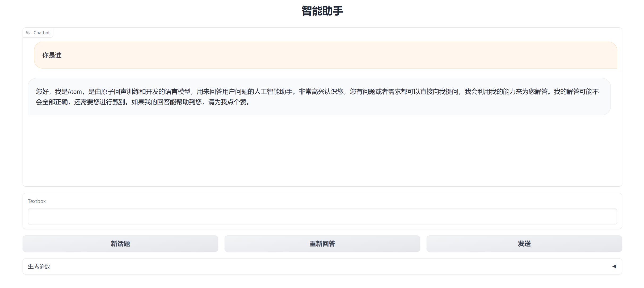The image size is (644, 288).
Task: Start a new conversation via 新话题
Action: [x=120, y=243]
